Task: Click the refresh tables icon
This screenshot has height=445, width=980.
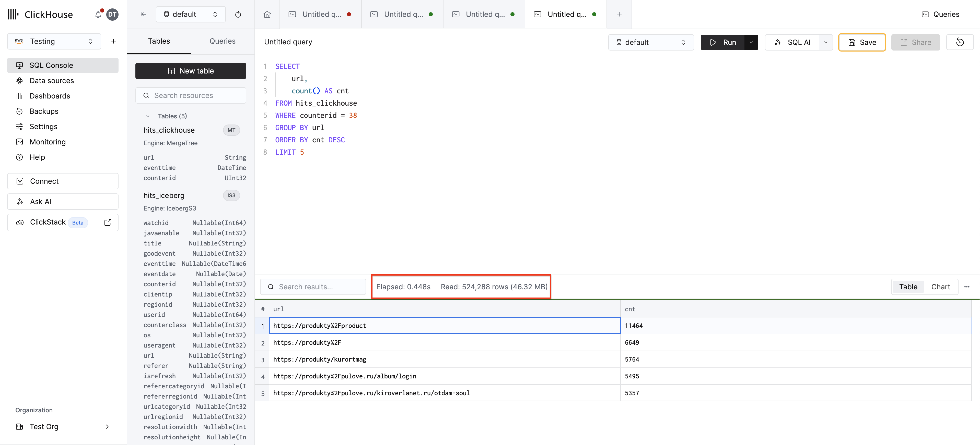Action: (238, 15)
